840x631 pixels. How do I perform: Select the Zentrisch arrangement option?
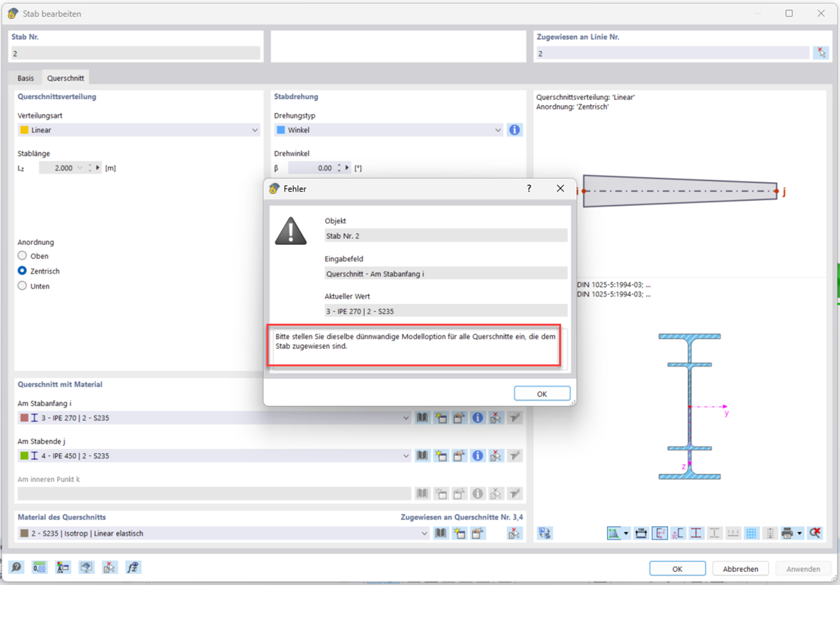pyautogui.click(x=22, y=271)
